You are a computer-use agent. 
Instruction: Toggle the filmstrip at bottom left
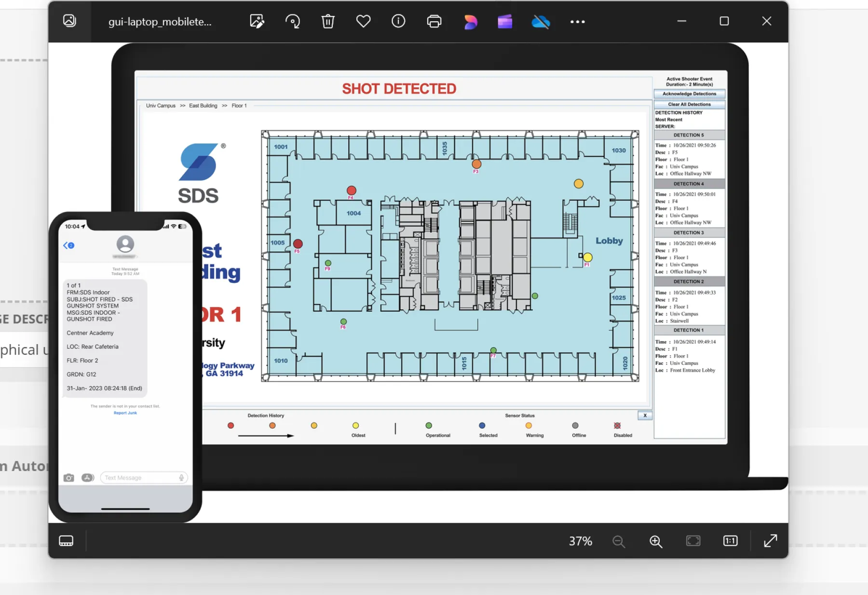[x=66, y=541]
